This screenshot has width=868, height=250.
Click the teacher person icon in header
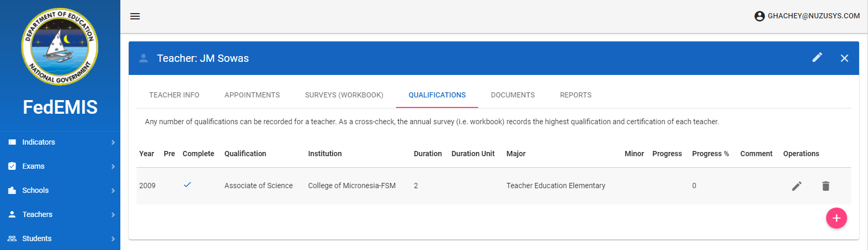(x=143, y=58)
